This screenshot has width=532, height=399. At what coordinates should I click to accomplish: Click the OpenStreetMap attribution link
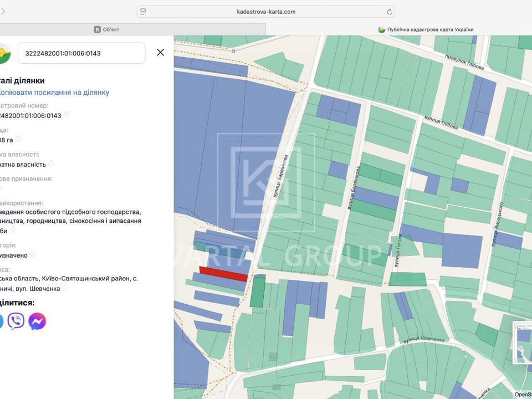[523, 395]
